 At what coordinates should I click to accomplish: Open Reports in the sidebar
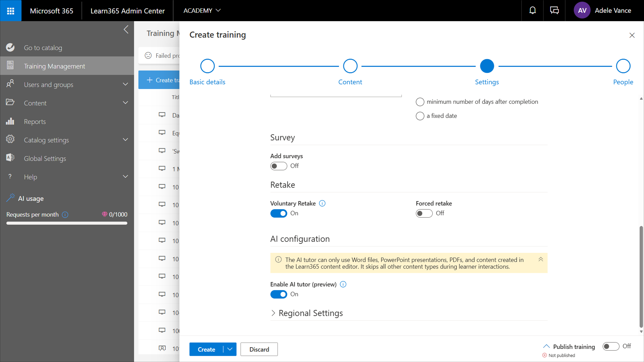[x=35, y=122]
